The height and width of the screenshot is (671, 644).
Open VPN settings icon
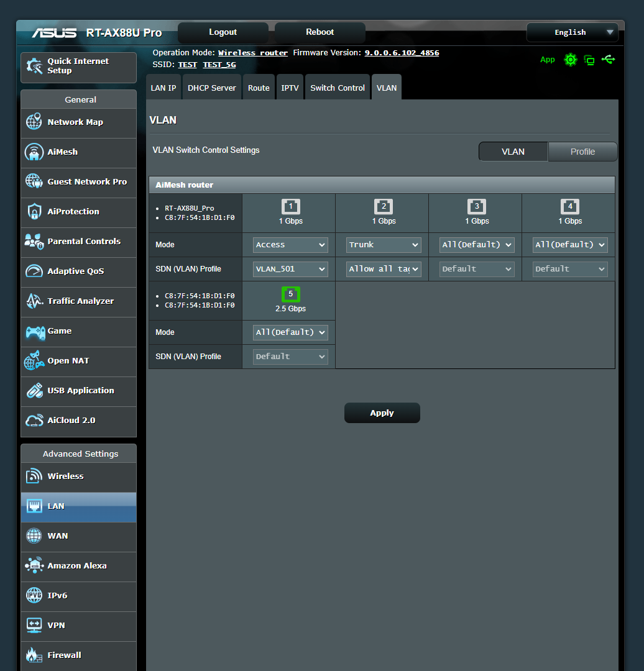tap(34, 625)
